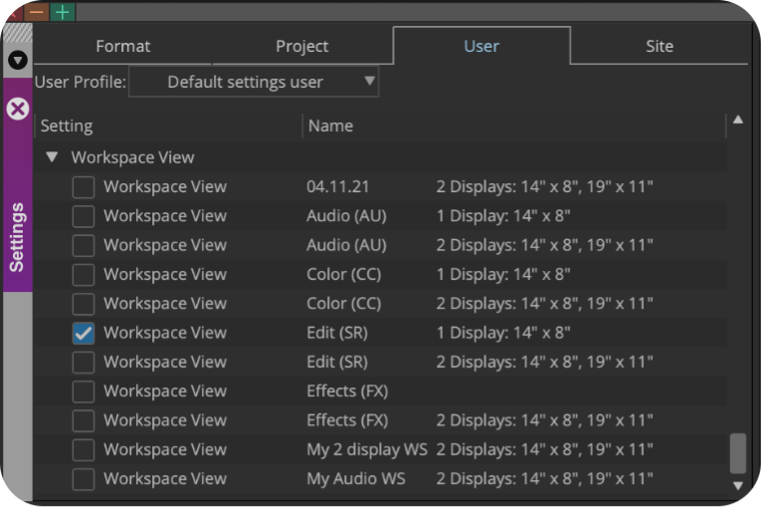This screenshot has height=510, width=763.
Task: Click the User Profile dropdown arrow
Action: 369,81
